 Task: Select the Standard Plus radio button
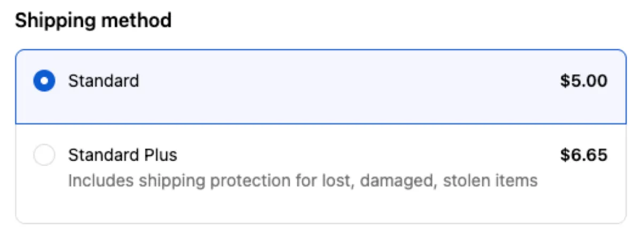pos(44,156)
